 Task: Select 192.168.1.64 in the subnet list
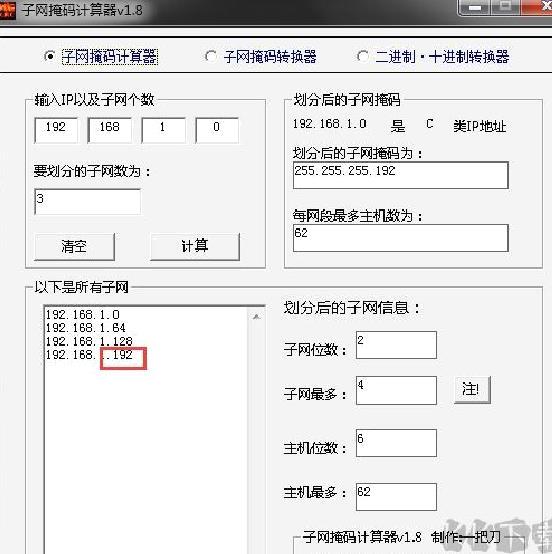pyautogui.click(x=86, y=328)
